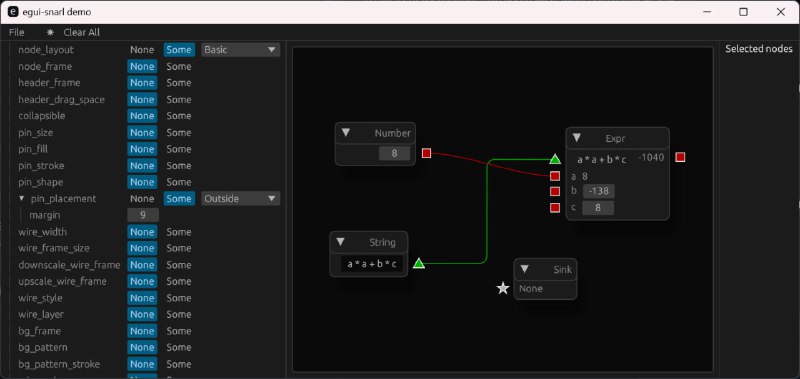
Task: Collapse the pin_placement tree item
Action: point(22,198)
